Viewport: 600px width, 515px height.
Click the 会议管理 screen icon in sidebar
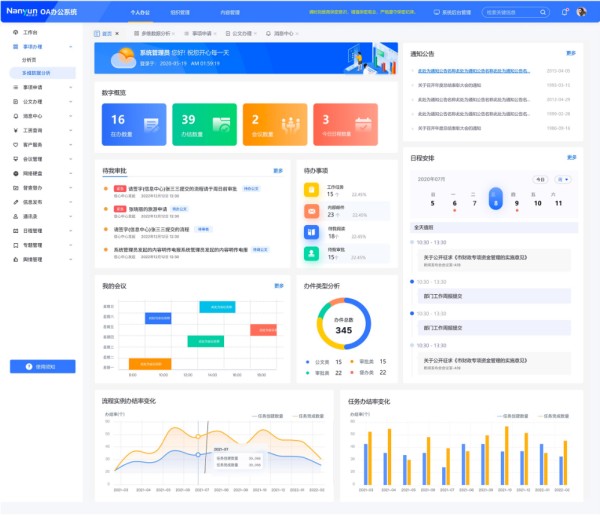pos(16,159)
